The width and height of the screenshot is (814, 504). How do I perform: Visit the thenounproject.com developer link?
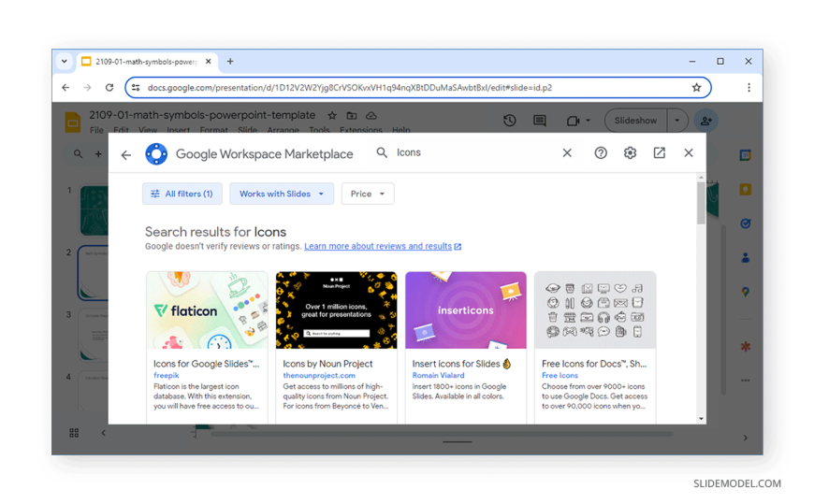click(x=319, y=375)
